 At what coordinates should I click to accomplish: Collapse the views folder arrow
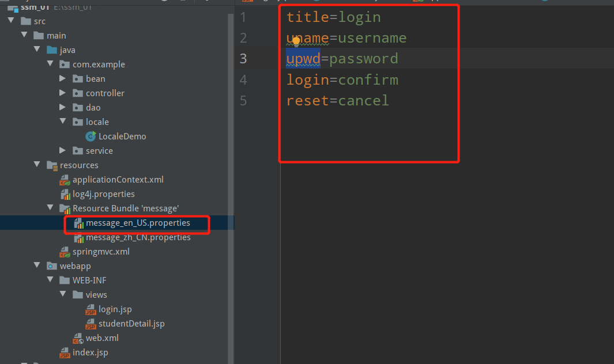63,294
